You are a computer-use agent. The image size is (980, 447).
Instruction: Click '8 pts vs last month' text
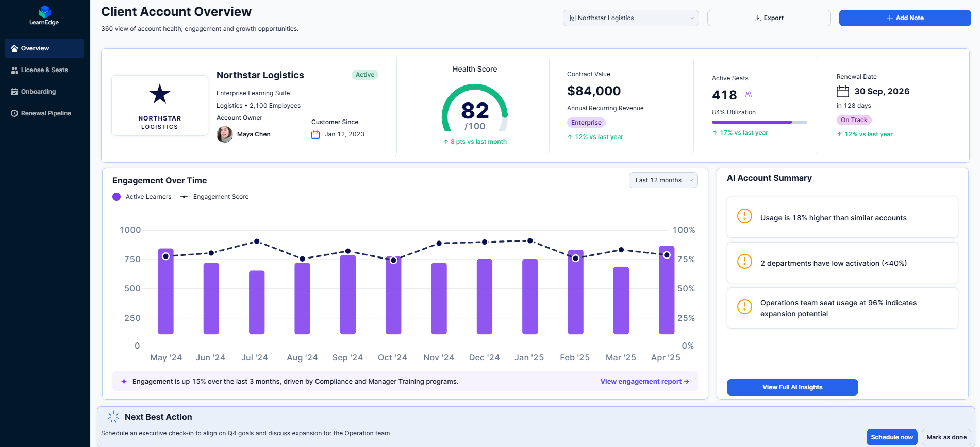coord(478,142)
